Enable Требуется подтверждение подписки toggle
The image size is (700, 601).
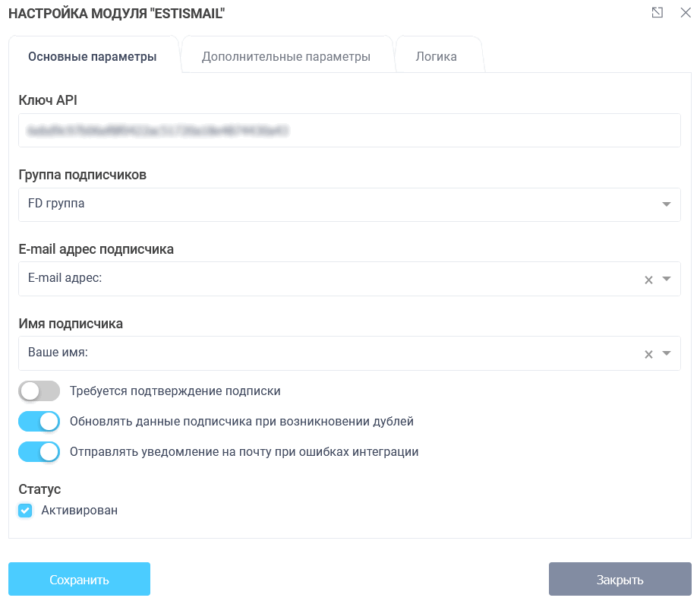point(39,391)
